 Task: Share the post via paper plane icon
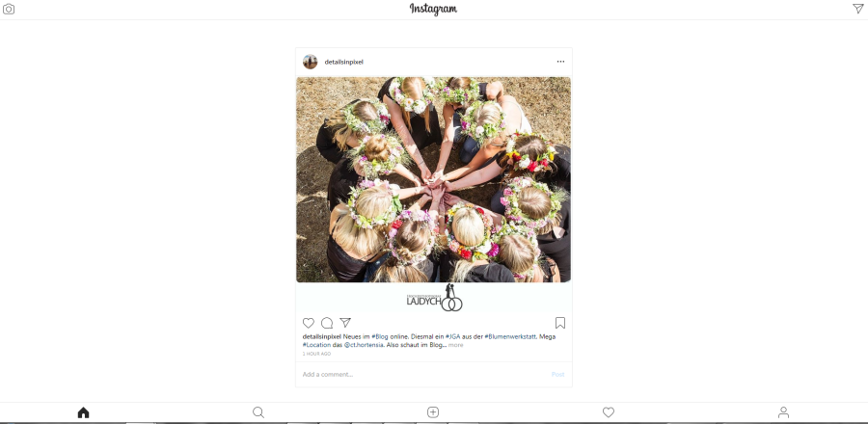345,322
